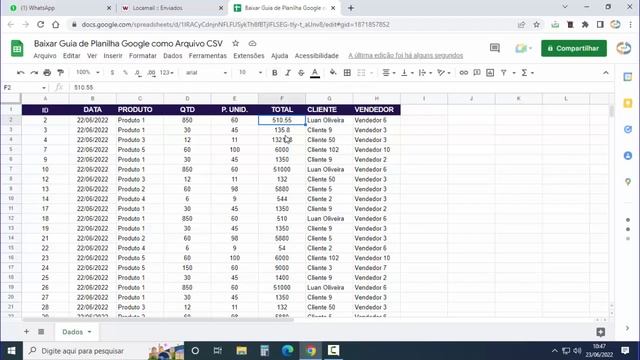Screen dimensions: 640x360
Task: Click the Print icon
Action: pos(47,73)
